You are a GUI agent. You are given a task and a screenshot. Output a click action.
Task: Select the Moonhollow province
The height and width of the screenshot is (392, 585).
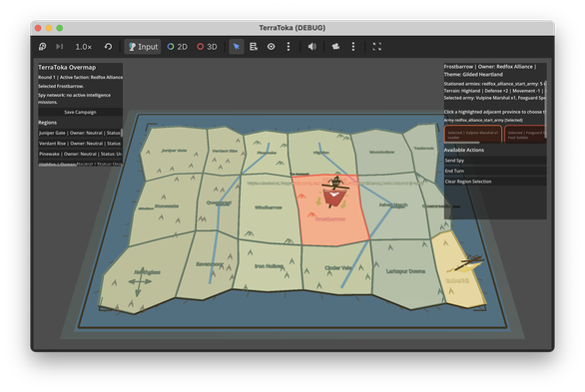pyautogui.click(x=381, y=152)
